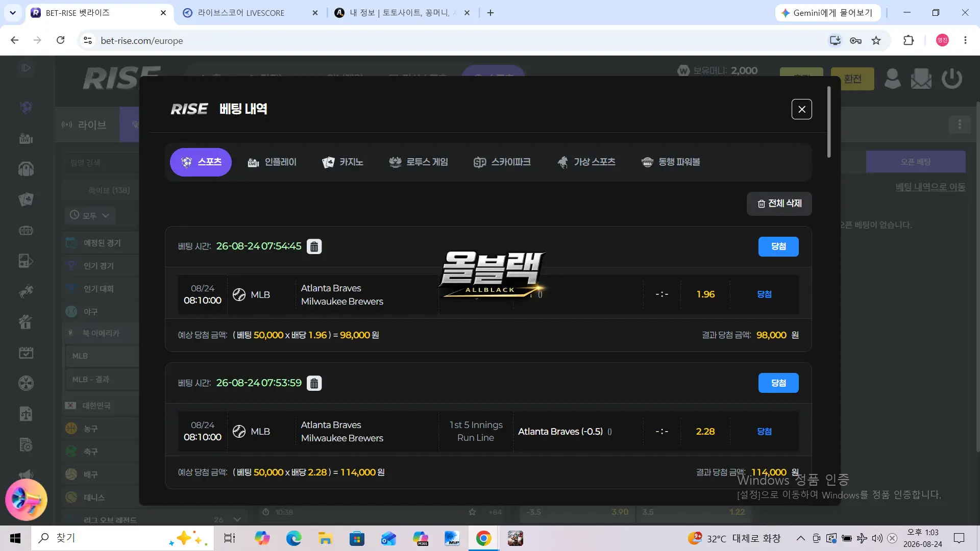Expand the 대한민국 region
The image size is (980, 551).
click(x=101, y=406)
